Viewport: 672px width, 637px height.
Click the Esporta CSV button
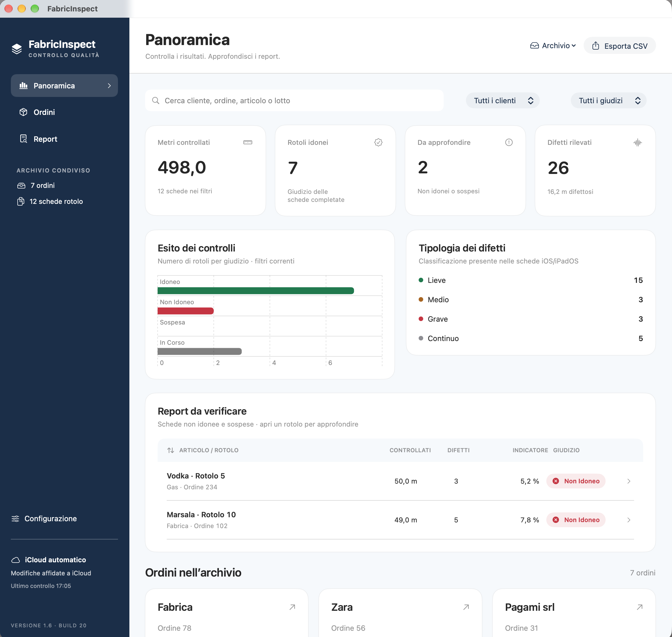[x=619, y=46]
